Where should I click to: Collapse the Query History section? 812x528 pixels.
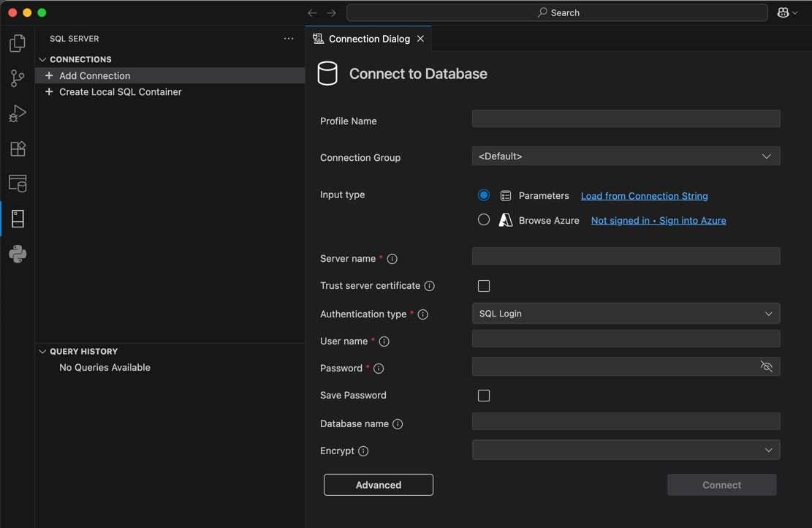[x=42, y=351]
